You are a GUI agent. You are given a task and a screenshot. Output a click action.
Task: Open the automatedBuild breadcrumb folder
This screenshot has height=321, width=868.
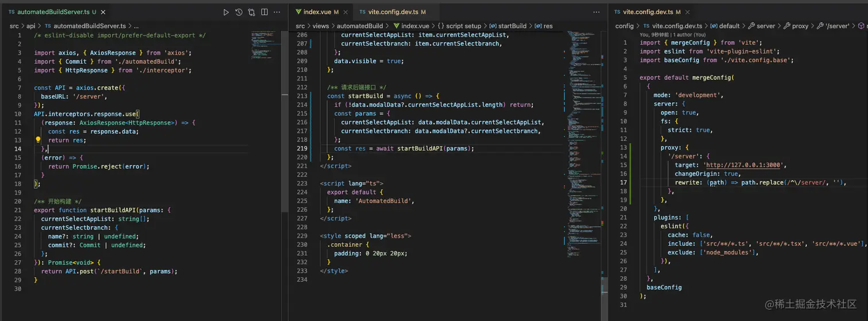pyautogui.click(x=359, y=26)
